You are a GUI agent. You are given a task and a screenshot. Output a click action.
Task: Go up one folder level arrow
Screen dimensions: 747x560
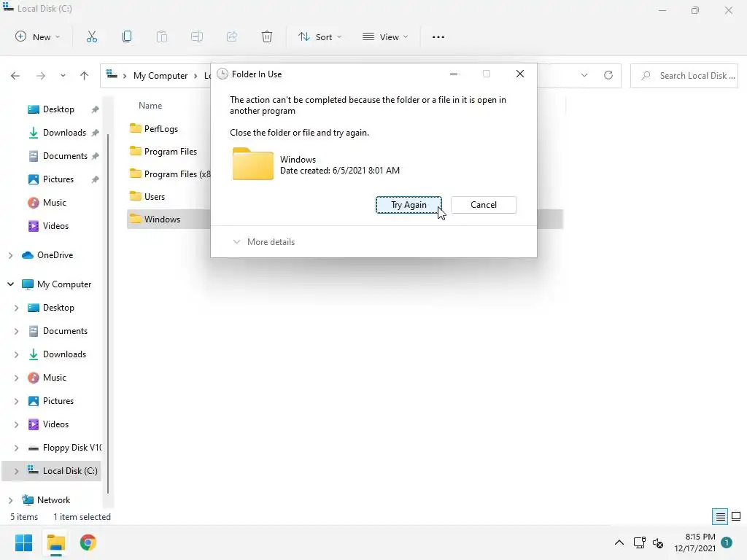(x=85, y=76)
